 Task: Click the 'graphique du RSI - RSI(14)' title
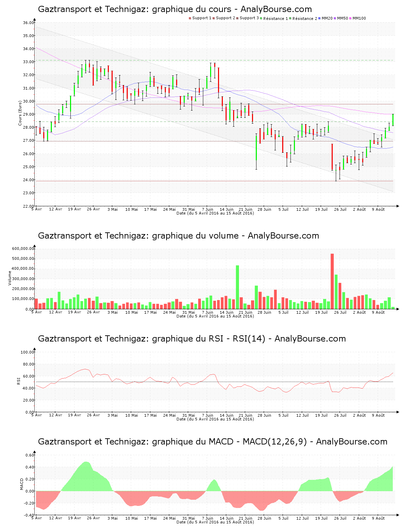click(192, 339)
